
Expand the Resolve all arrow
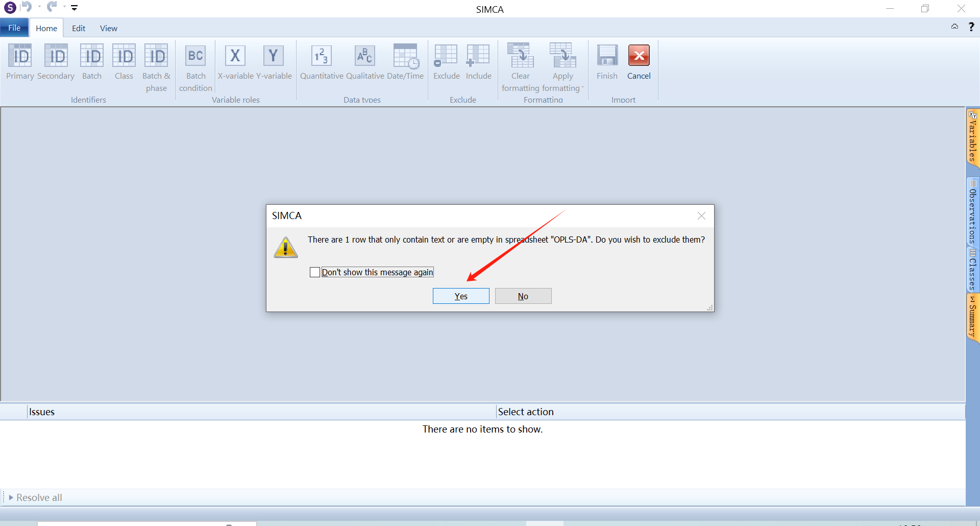(11, 497)
